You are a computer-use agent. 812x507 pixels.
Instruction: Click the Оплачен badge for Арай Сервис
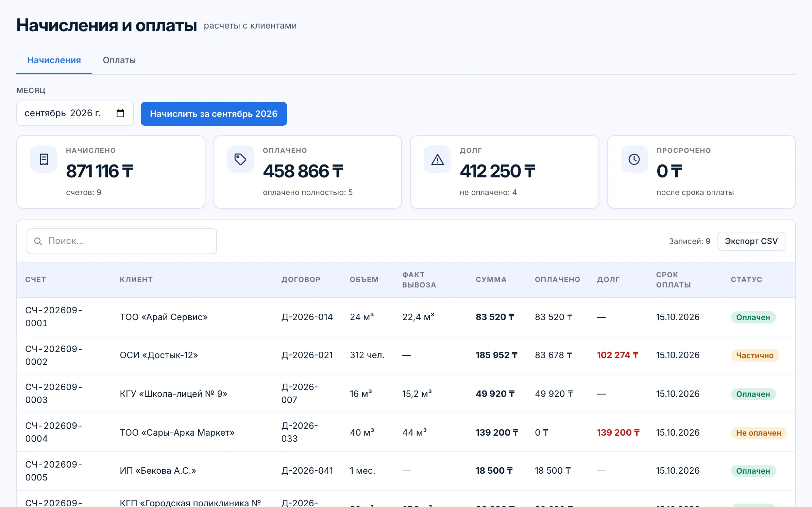pos(753,317)
